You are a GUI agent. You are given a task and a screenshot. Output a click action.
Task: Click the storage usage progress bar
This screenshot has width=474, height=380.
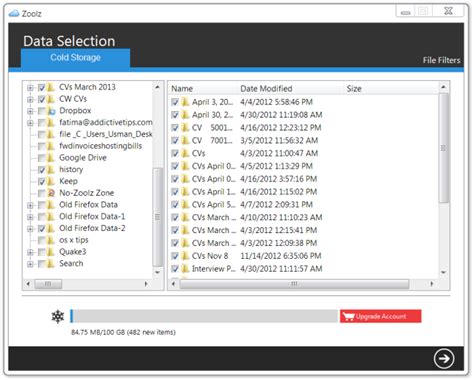204,316
